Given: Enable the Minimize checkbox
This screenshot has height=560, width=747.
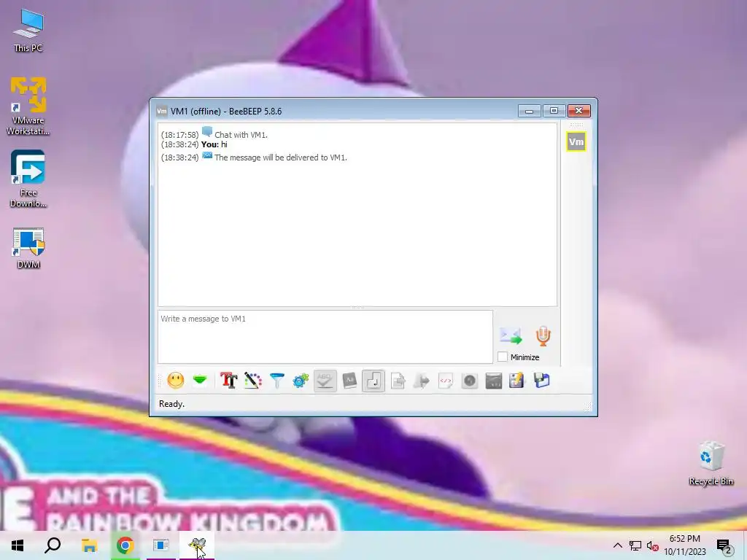Looking at the screenshot, I should click(503, 357).
